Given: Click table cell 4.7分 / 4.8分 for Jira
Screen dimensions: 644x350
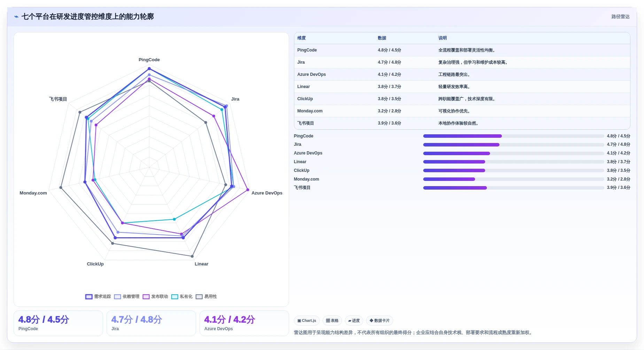Looking at the screenshot, I should [389, 62].
